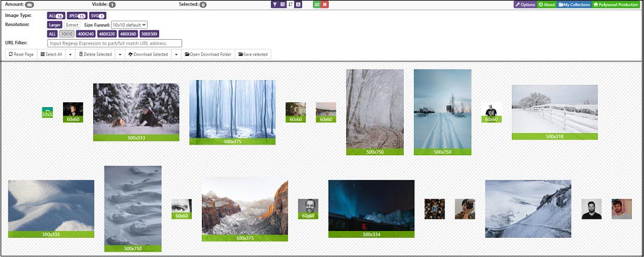Screen dimensions: 644x257
Task: Click the purple filter funnel icon
Action: point(275,5)
